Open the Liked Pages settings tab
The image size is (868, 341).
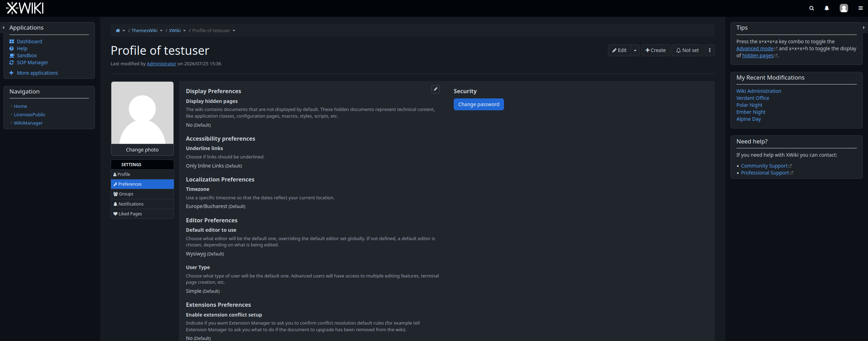click(142, 214)
